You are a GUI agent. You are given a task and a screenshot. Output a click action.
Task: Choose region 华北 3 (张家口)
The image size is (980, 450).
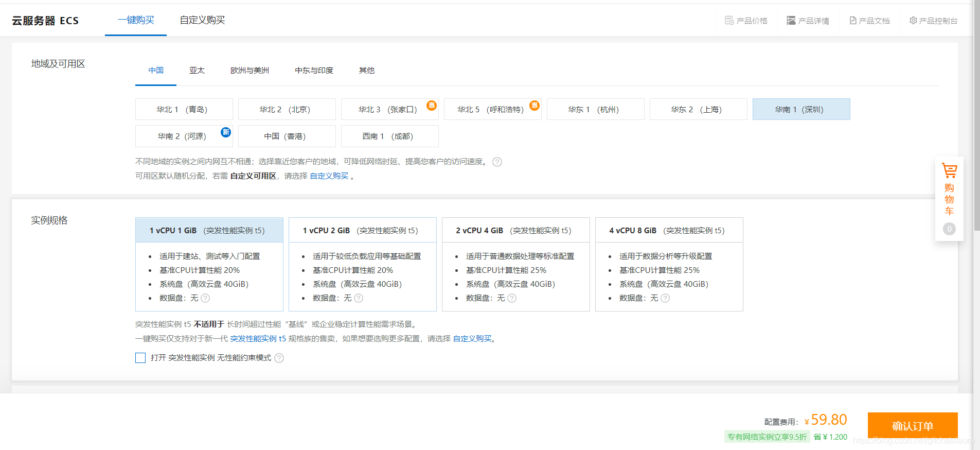click(390, 109)
